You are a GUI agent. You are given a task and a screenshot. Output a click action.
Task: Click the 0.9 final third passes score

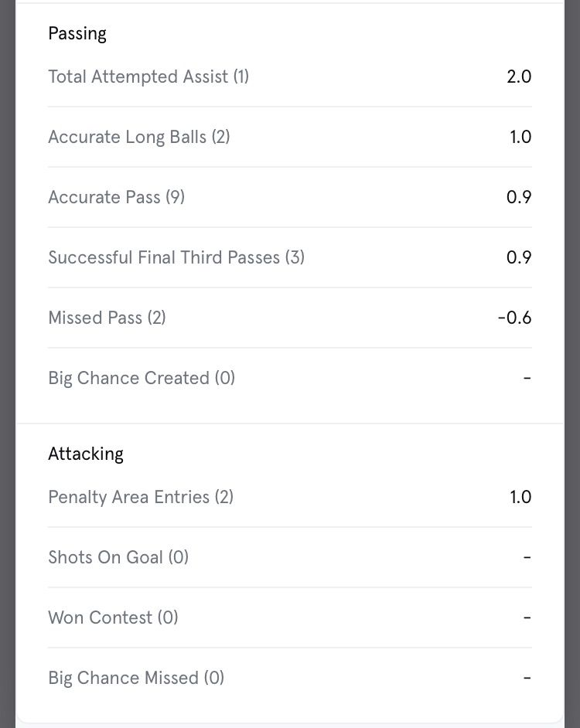coord(519,257)
